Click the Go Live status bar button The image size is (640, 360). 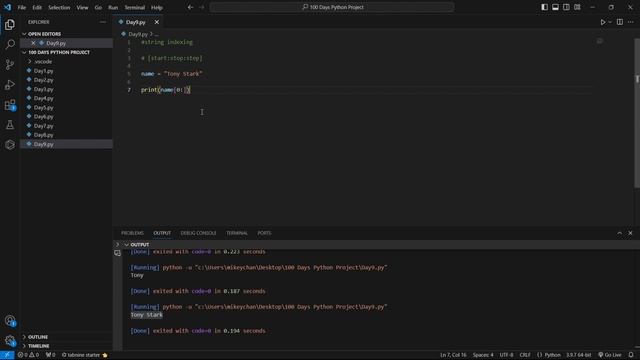coord(610,355)
